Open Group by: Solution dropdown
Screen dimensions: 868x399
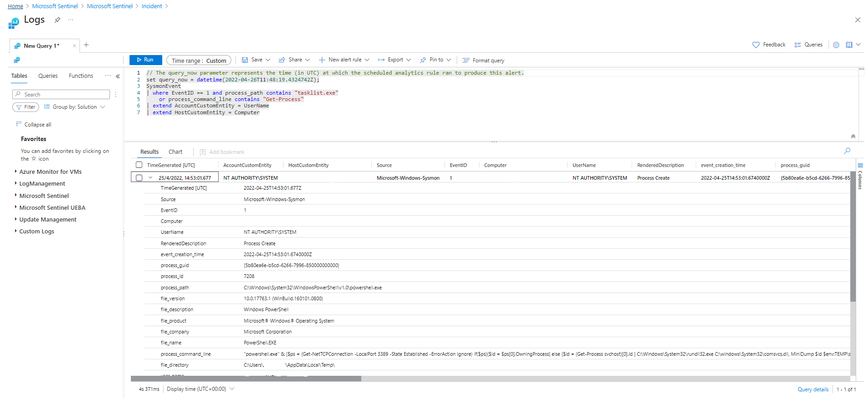75,107
